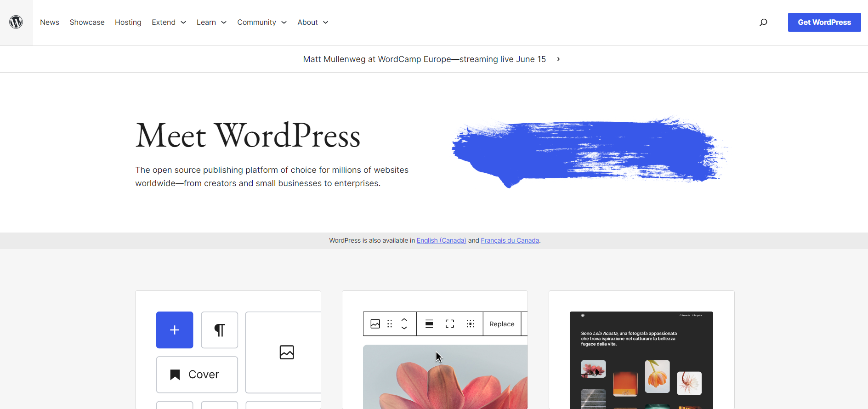Click the blue plus add-block button

pyautogui.click(x=175, y=330)
